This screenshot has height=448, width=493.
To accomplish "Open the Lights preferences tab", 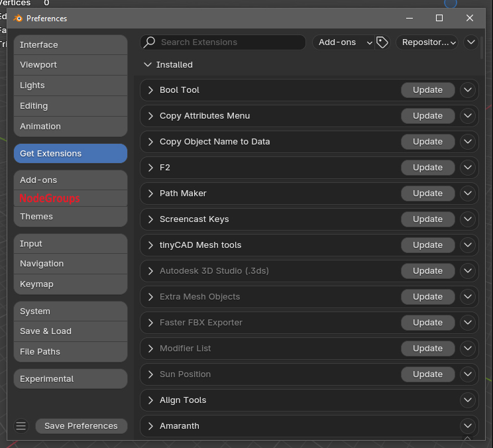I will 70,85.
